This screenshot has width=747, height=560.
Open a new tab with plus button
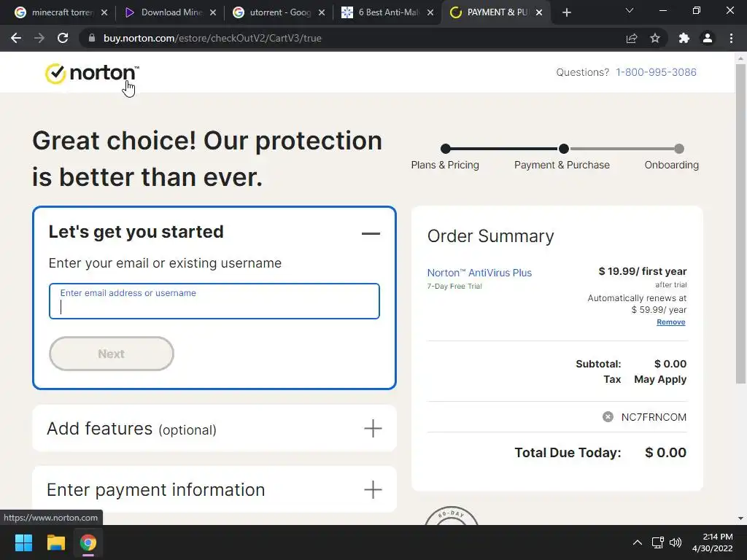(x=566, y=13)
